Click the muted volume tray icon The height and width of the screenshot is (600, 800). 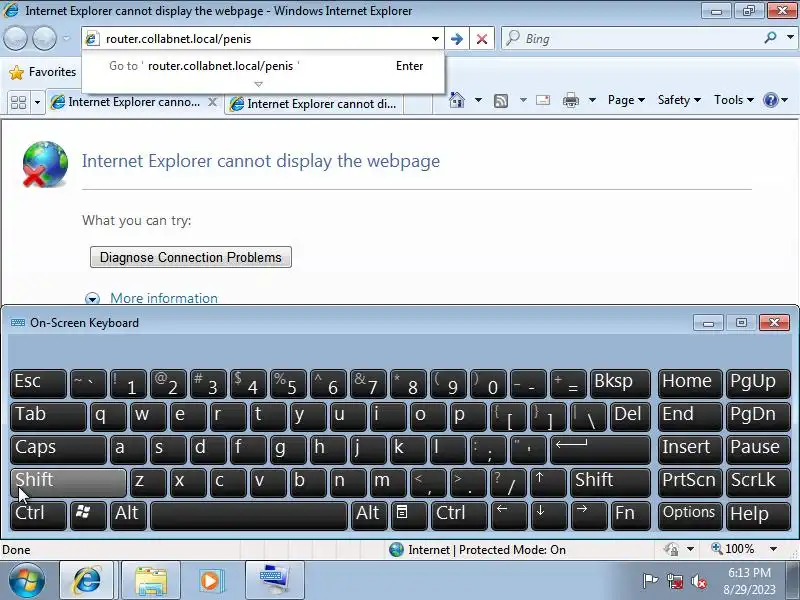point(699,581)
